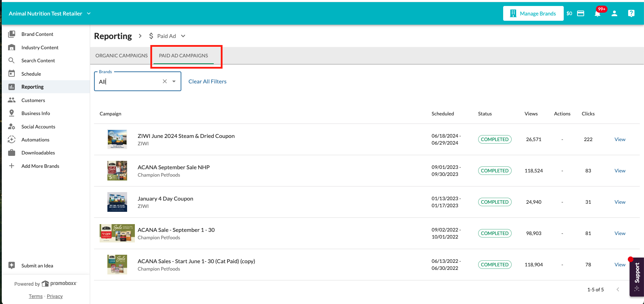Click the ACANA September Sale NHP thumbnail
Viewport: 644px width, 304px height.
click(x=117, y=171)
